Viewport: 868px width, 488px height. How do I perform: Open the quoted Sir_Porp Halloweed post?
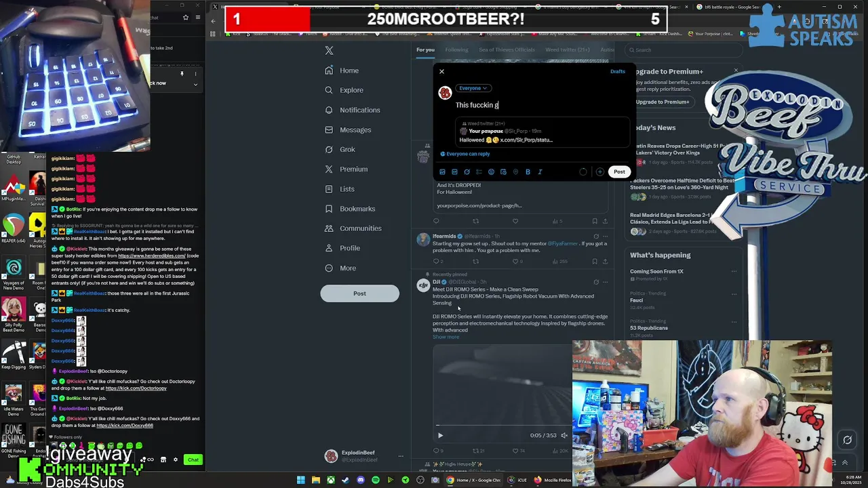542,132
